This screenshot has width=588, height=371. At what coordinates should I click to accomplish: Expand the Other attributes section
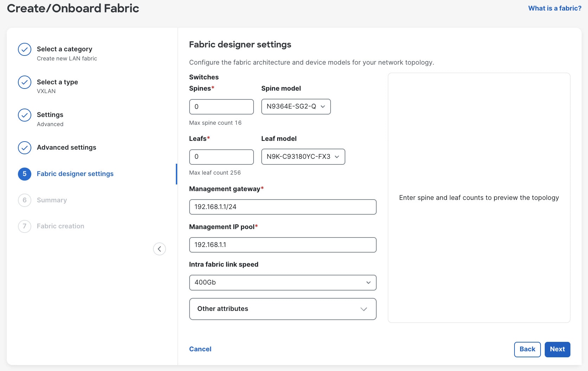[x=282, y=309]
